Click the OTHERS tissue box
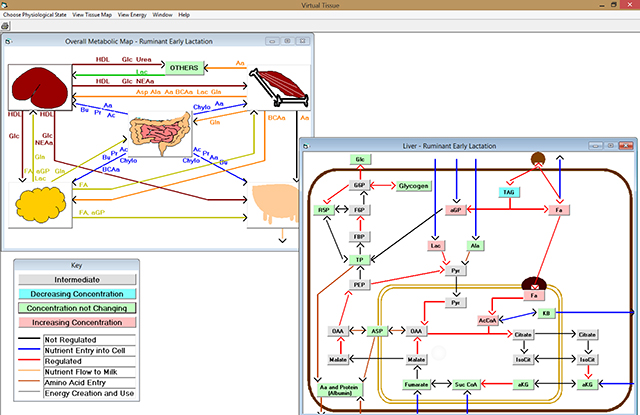 tap(184, 68)
